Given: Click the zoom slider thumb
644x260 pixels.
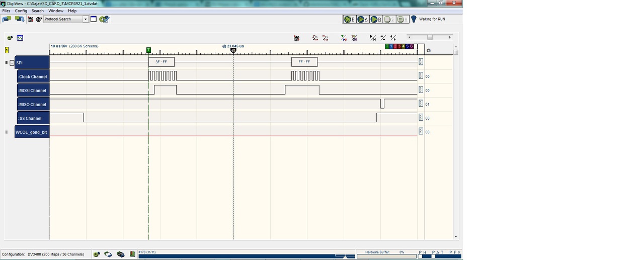Looking at the screenshot, I should pyautogui.click(x=430, y=37).
